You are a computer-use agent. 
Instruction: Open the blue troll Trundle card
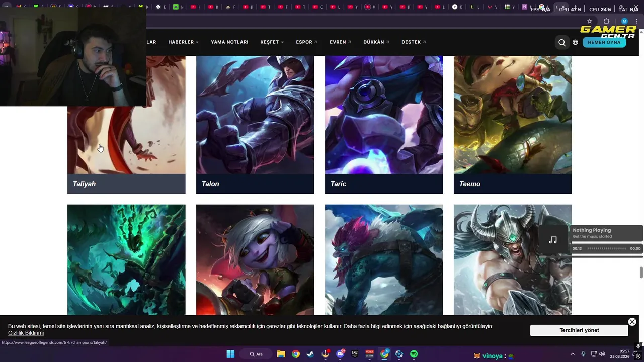tap(384, 259)
